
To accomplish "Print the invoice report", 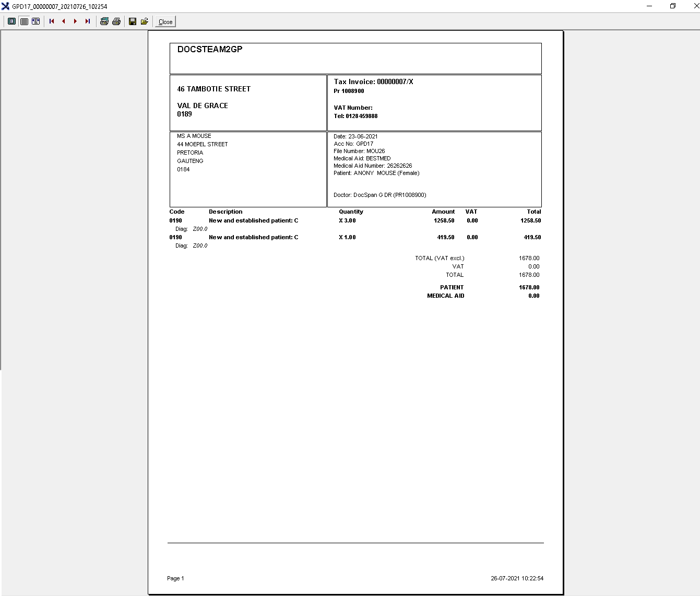I will pyautogui.click(x=116, y=21).
